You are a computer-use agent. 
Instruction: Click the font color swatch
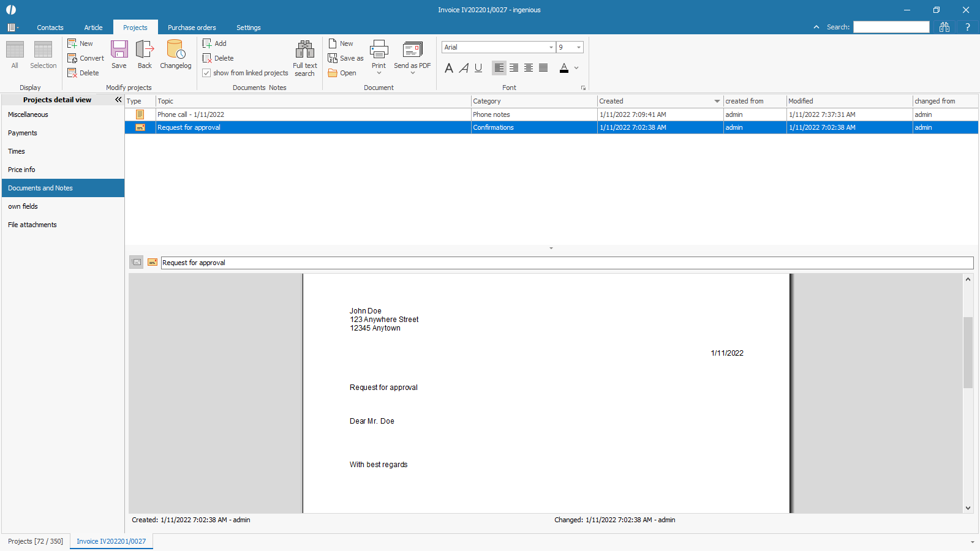[564, 68]
